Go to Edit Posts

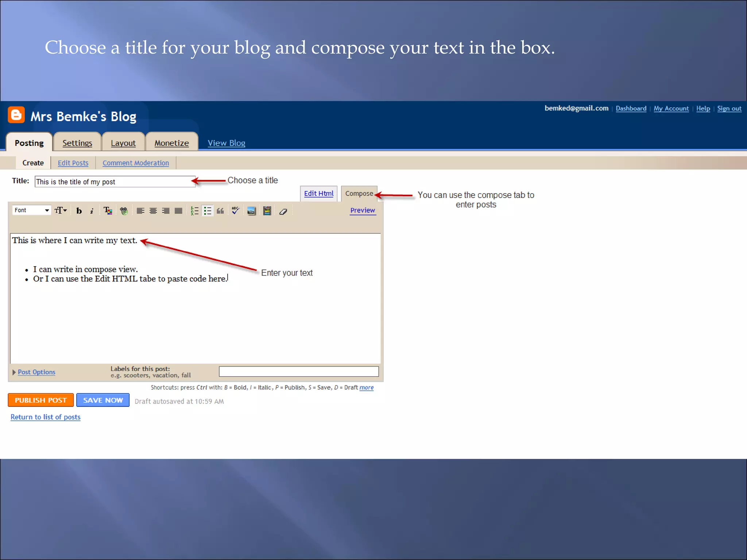(73, 163)
